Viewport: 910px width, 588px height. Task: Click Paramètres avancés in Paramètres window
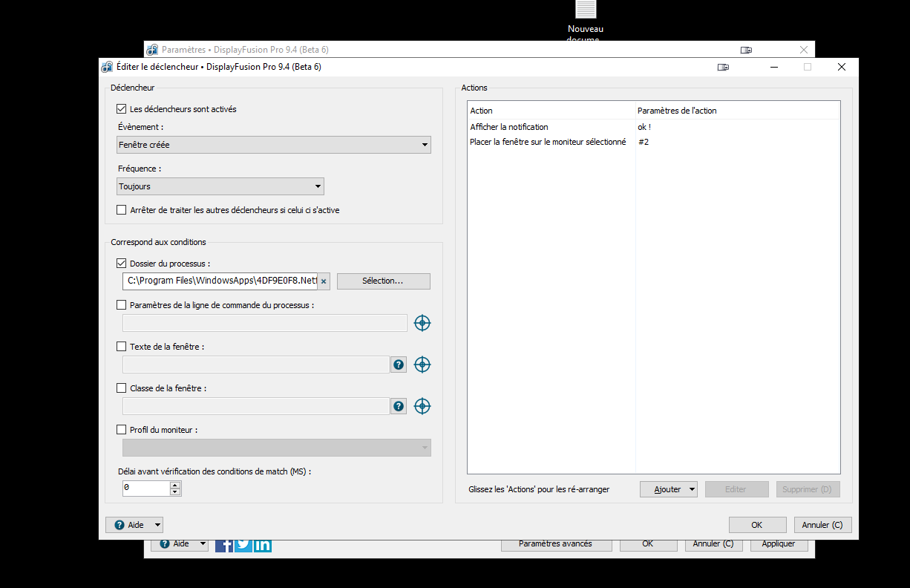pyautogui.click(x=556, y=544)
